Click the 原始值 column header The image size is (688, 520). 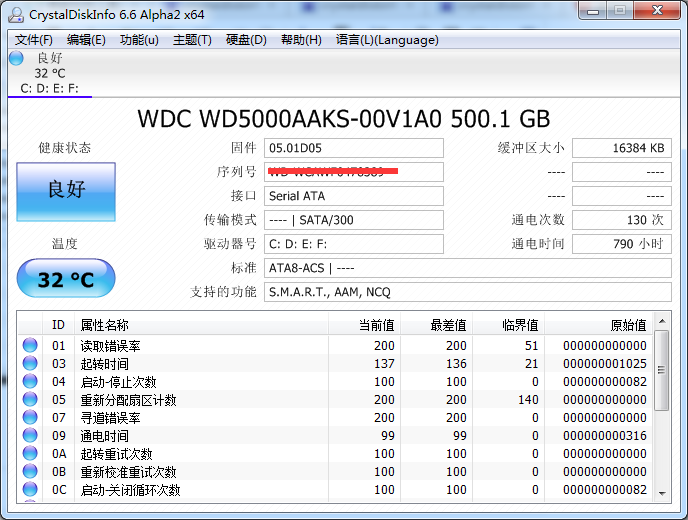tap(598, 325)
